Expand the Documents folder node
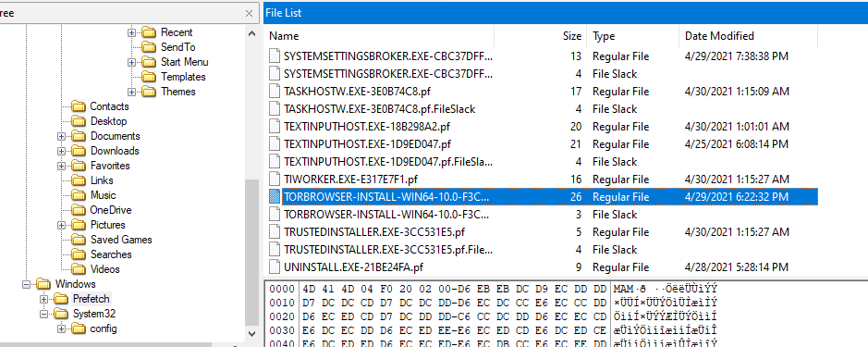Screen dimensions: 868x347 point(61,136)
